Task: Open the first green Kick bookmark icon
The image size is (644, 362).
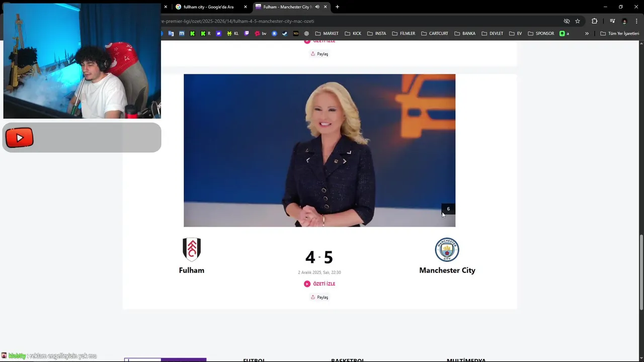Action: [192, 34]
